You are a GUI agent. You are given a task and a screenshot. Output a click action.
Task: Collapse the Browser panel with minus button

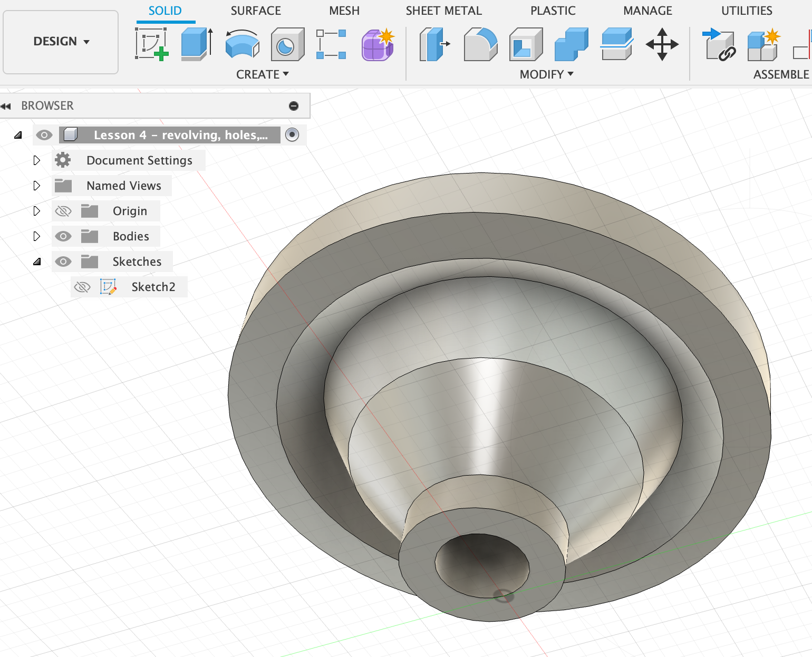coord(294,106)
